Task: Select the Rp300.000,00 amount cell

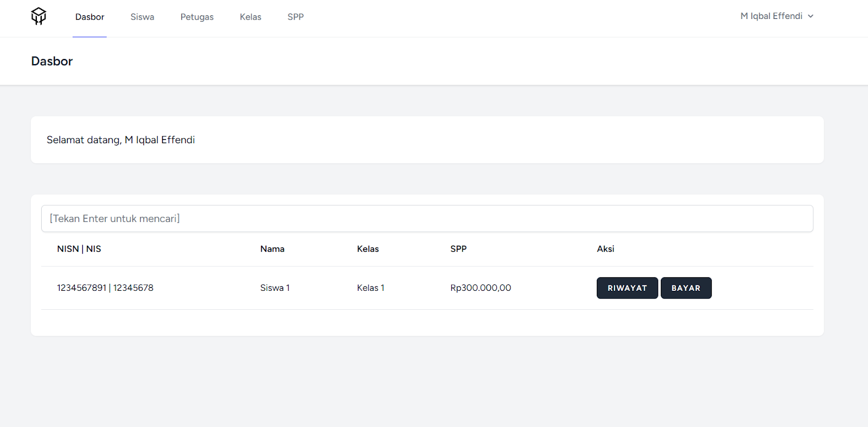Action: pos(481,288)
